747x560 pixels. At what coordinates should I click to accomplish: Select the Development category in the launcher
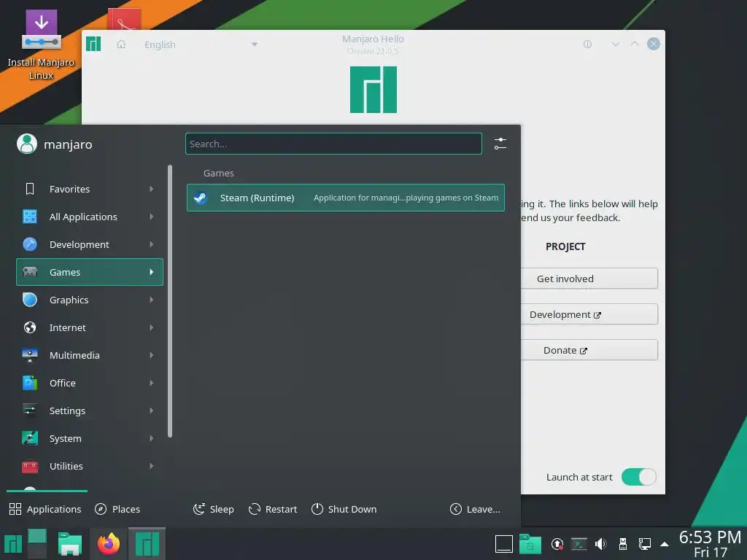[90, 244]
